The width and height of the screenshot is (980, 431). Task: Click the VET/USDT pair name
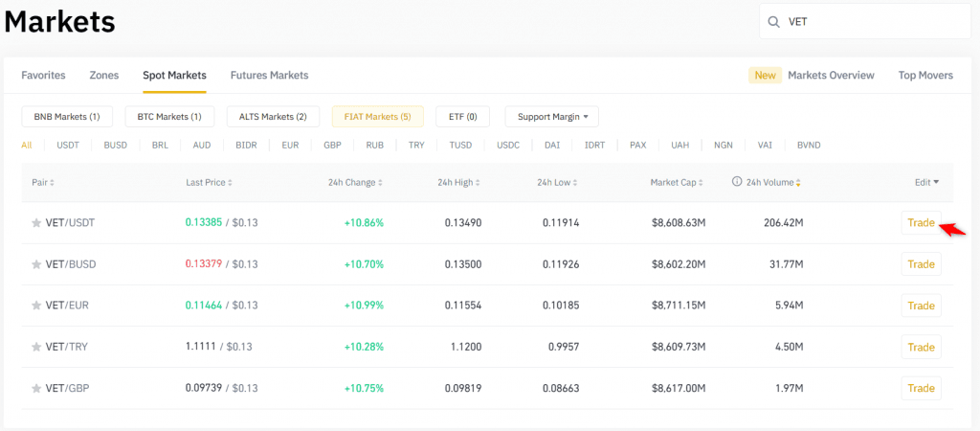(70, 223)
